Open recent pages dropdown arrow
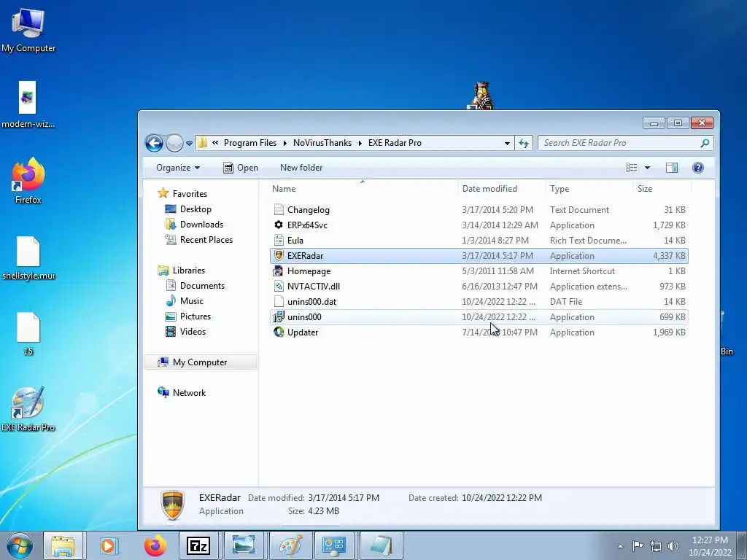Screen dimensions: 747x560 click(189, 143)
